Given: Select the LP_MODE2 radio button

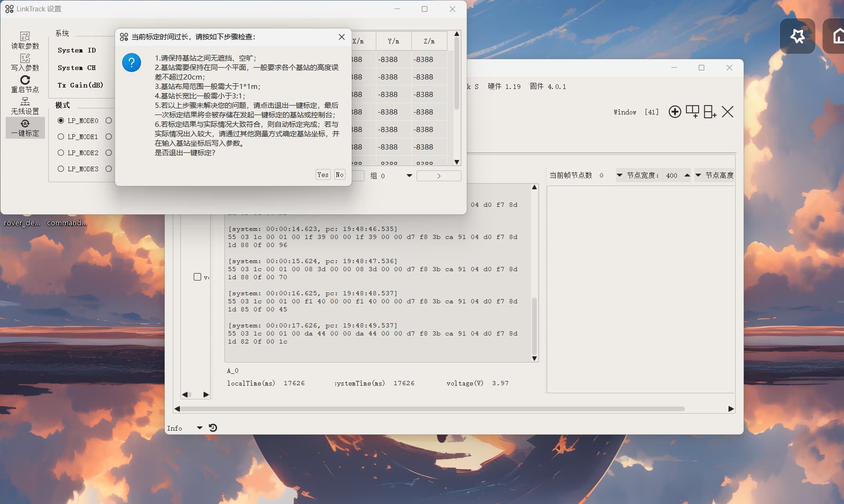Looking at the screenshot, I should pos(61,153).
